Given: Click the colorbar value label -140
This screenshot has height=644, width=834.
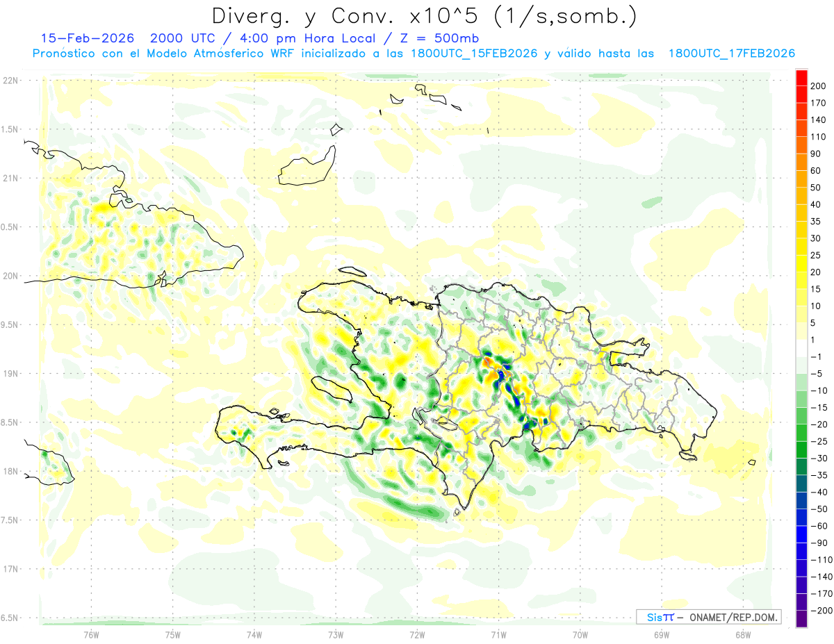Looking at the screenshot, I should [820, 577].
